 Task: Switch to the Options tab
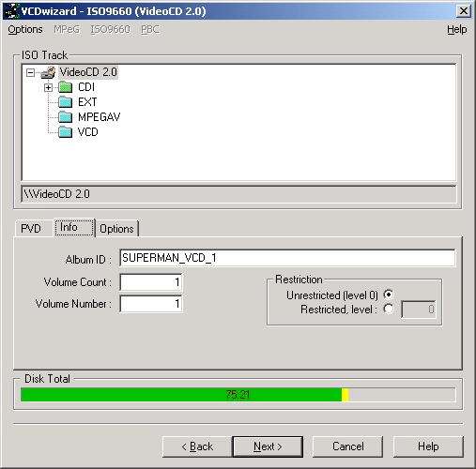click(116, 229)
